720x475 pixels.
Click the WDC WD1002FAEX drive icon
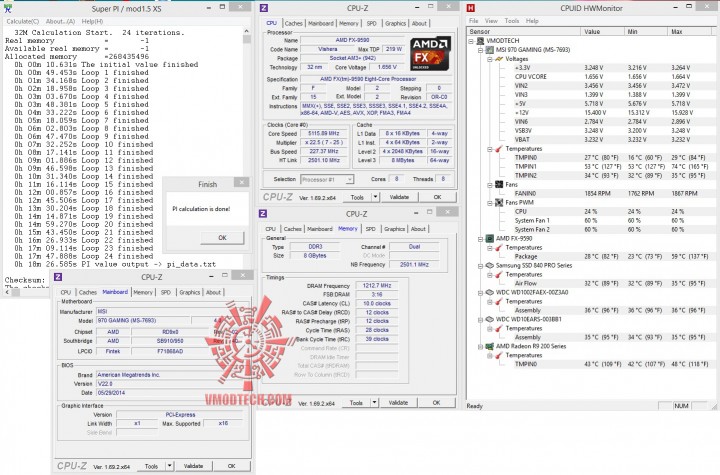(489, 292)
